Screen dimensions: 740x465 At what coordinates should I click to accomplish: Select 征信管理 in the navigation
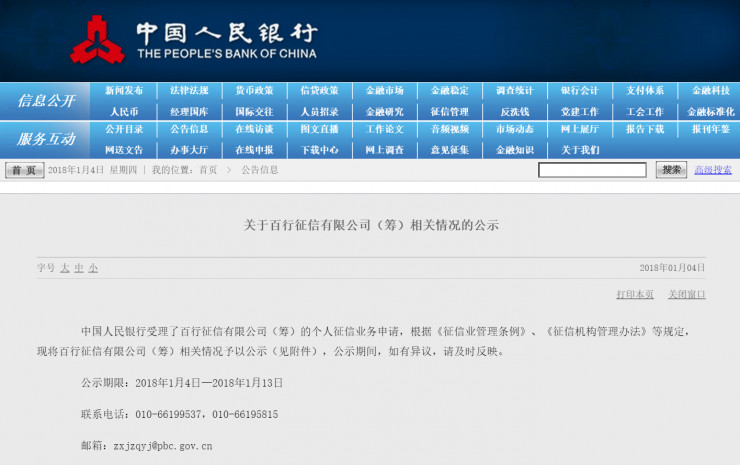point(449,112)
